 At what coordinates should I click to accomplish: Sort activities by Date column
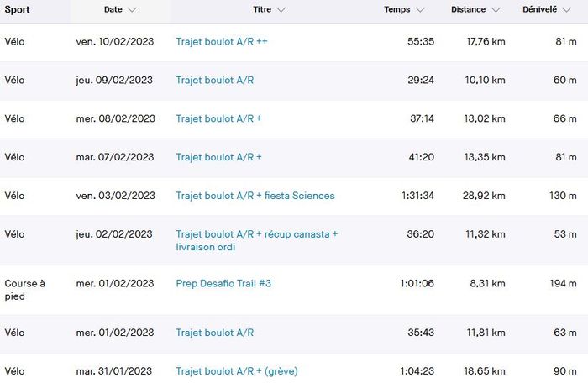(113, 10)
